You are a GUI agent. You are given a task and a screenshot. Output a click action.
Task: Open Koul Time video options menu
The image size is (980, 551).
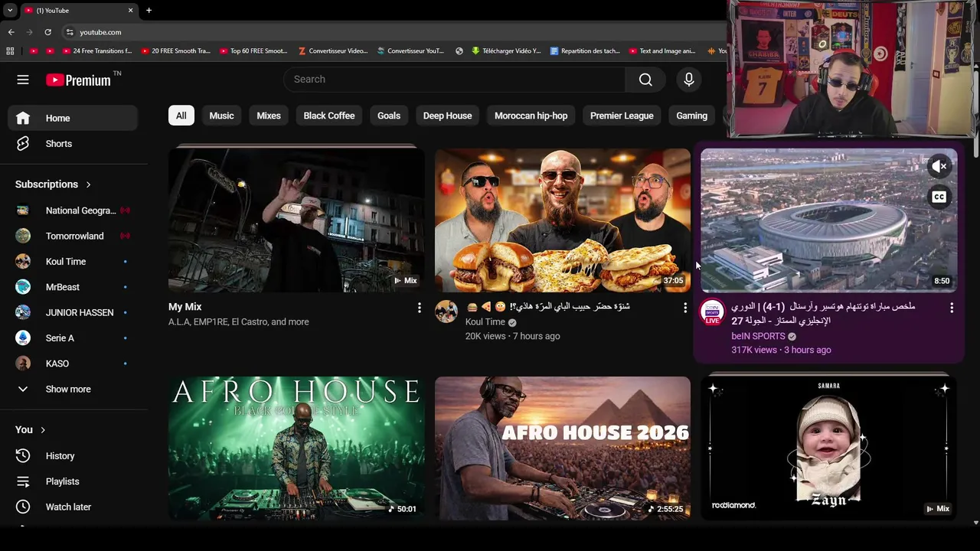click(685, 308)
